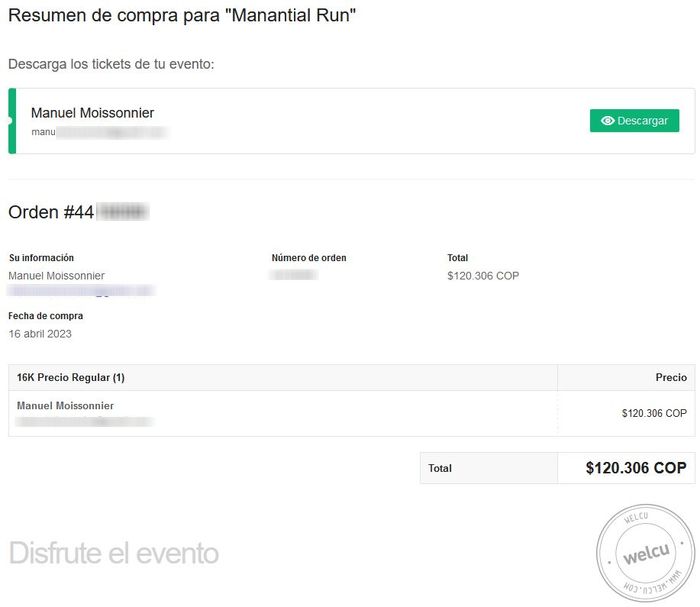The image size is (700, 607).
Task: Click the green Descargar button
Action: pyautogui.click(x=634, y=121)
